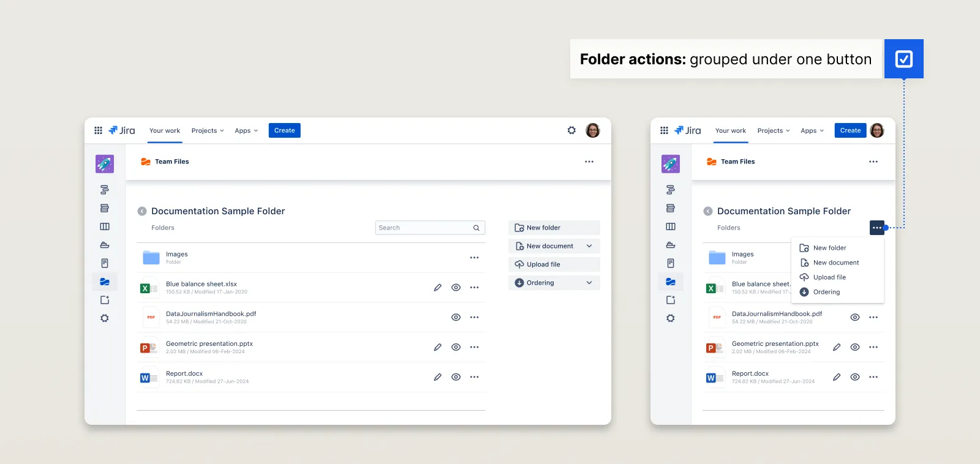Open pages icon in left window sidebar
This screenshot has width=980, height=464.
pyautogui.click(x=105, y=263)
